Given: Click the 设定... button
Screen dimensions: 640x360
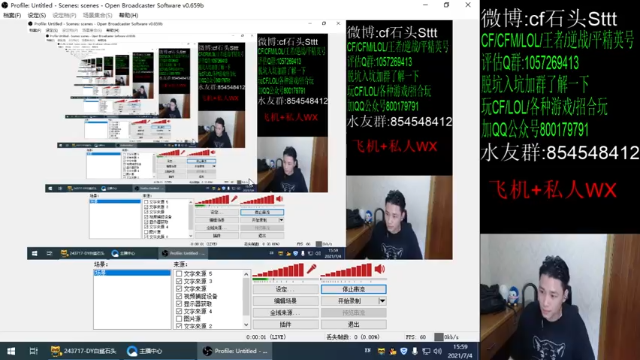Looking at the screenshot, I should [x=285, y=289].
